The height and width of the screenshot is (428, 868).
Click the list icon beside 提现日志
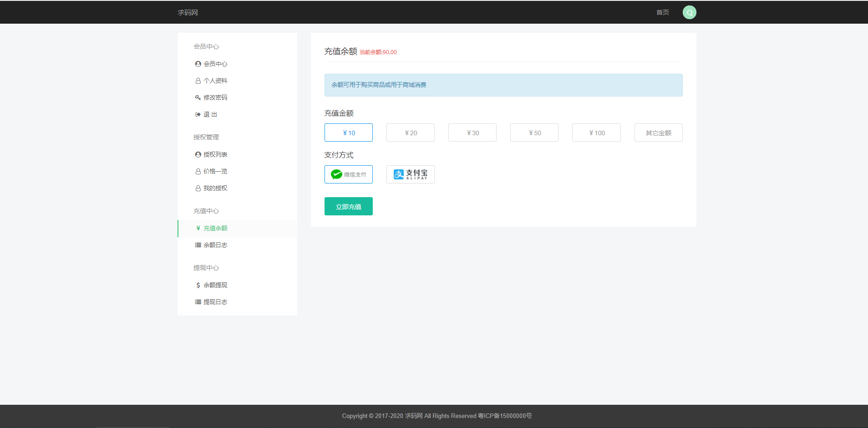coord(198,302)
